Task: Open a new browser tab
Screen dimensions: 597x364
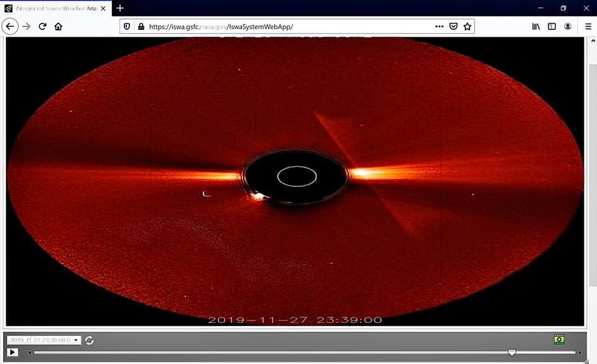Action: click(120, 8)
